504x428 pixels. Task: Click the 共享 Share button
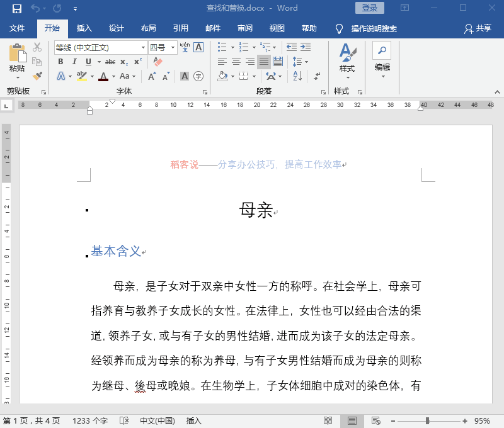[478, 28]
